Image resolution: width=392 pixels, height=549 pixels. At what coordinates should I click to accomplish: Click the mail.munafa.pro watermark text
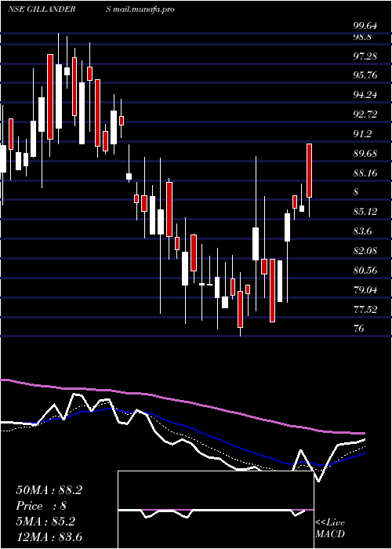144,9
